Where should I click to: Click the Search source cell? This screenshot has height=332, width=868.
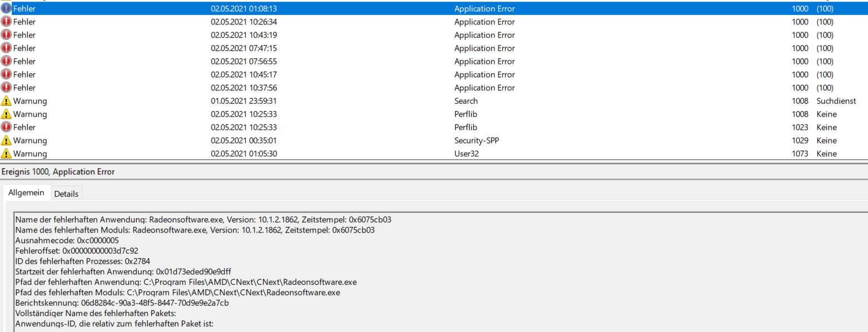coord(466,101)
